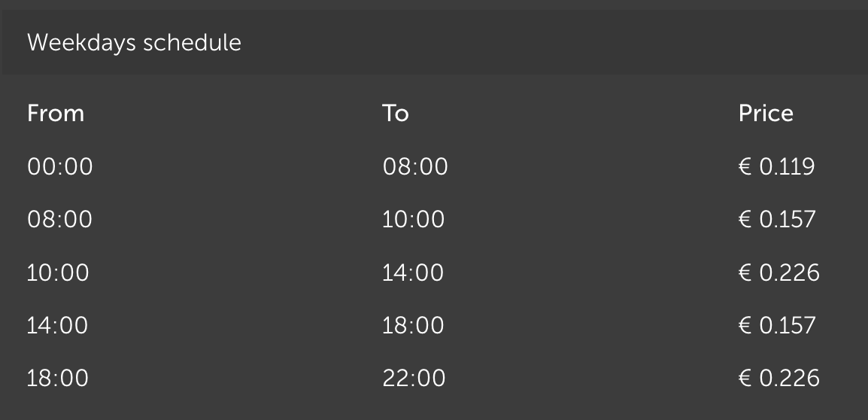Select the 08:00 cell in the From column

60,220
